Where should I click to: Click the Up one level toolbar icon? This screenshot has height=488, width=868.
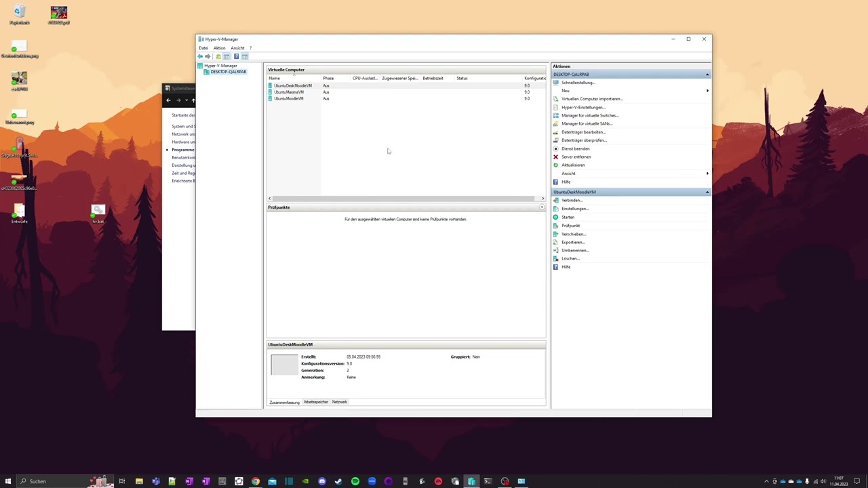click(x=218, y=56)
